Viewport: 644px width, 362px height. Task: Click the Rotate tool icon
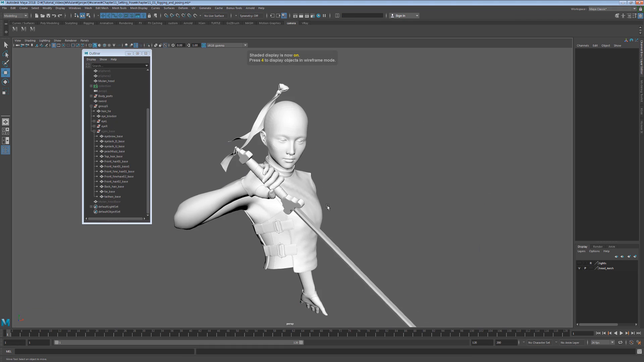pyautogui.click(x=6, y=82)
